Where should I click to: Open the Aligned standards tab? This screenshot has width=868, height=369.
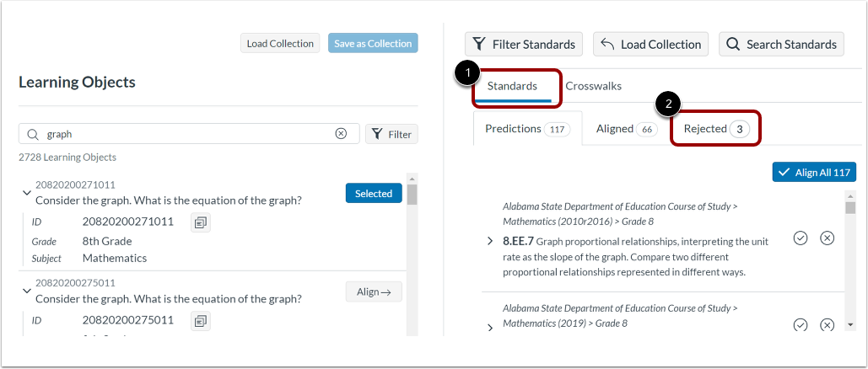pos(627,129)
